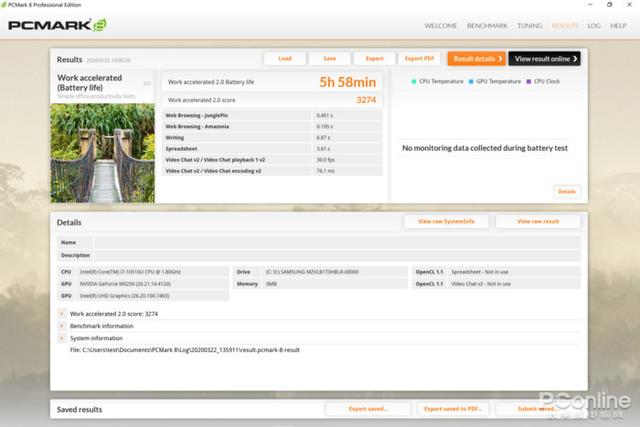Open the TUNING tab

(x=529, y=26)
